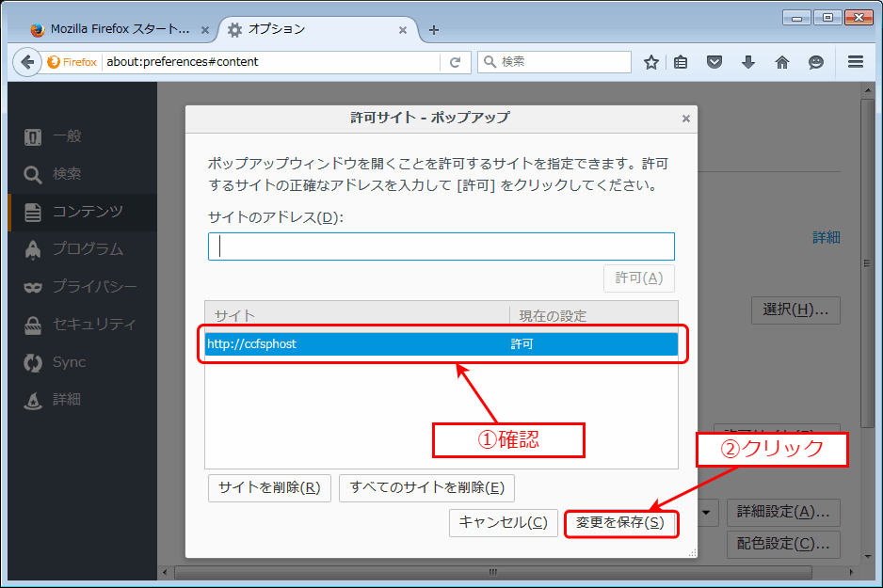Bookmark this page with the star icon
Viewport: 883px width, 588px height.
651,62
